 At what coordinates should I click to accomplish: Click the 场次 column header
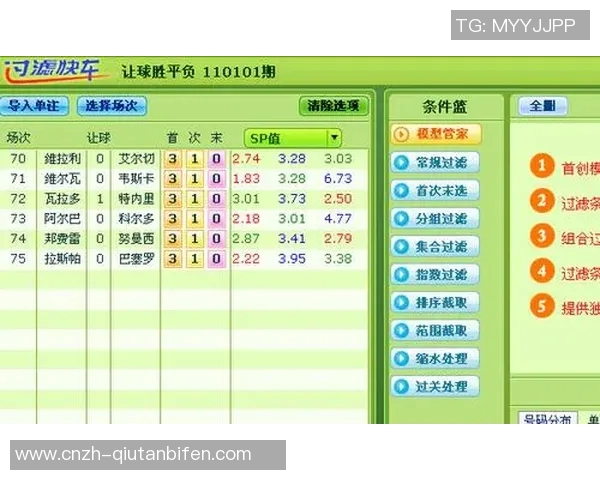18,138
